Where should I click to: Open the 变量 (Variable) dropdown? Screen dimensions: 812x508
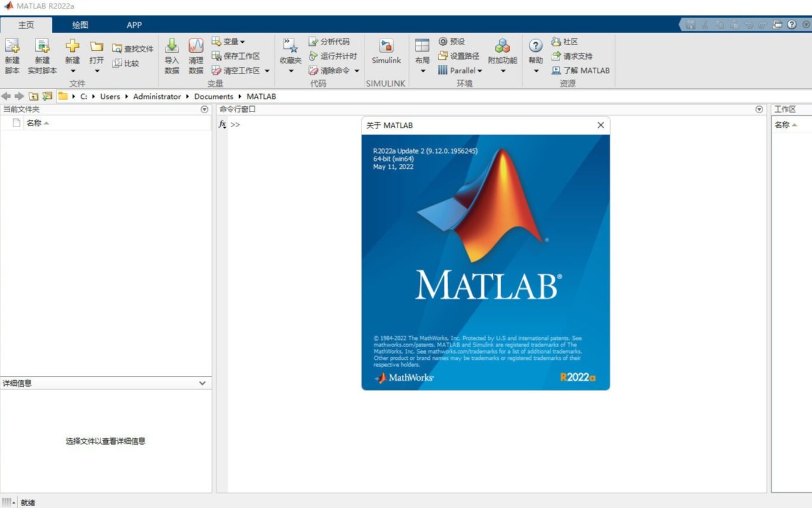point(228,42)
